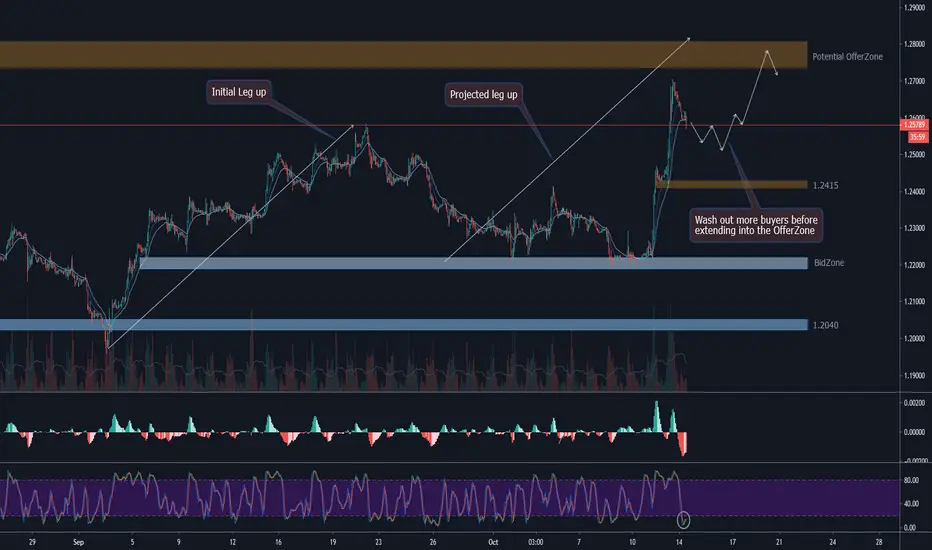
Task: Click the circled arrow marker on the oscillator
Action: 684,520
